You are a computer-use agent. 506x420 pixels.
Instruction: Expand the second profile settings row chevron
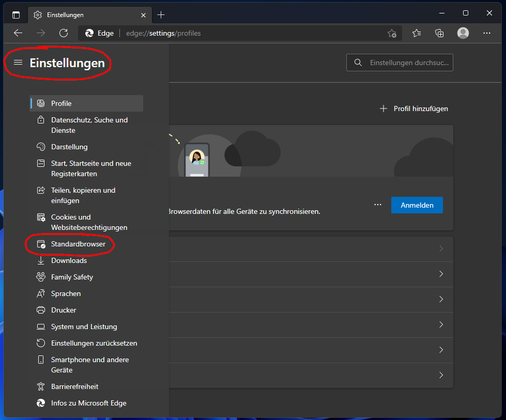coord(441,274)
